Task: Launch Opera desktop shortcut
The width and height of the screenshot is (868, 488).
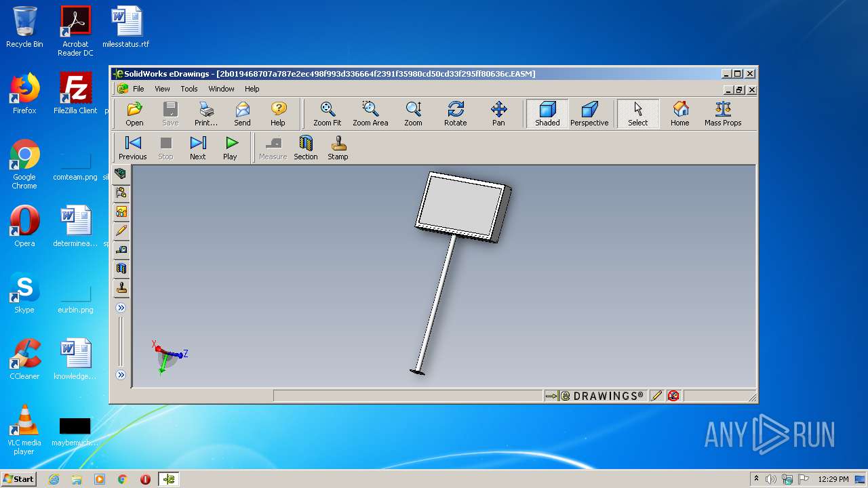Action: (x=24, y=226)
